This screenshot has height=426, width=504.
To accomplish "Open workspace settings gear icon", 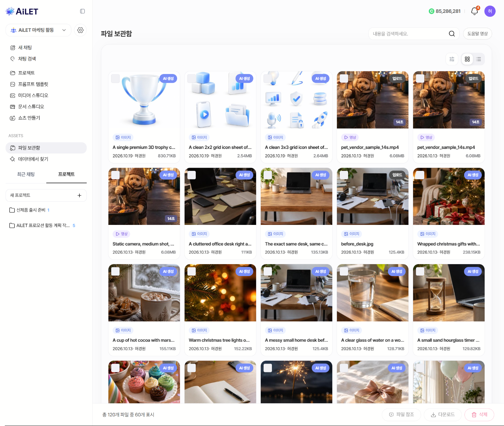I will pyautogui.click(x=80, y=30).
